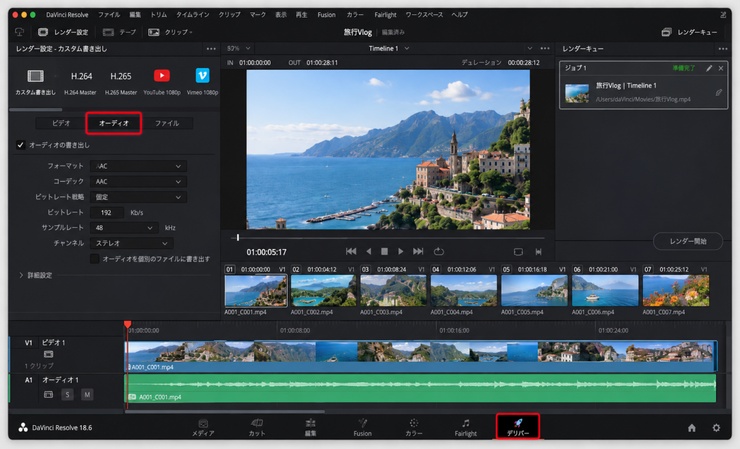Open the Cut page
Image resolution: width=740 pixels, height=449 pixels.
coord(257,427)
